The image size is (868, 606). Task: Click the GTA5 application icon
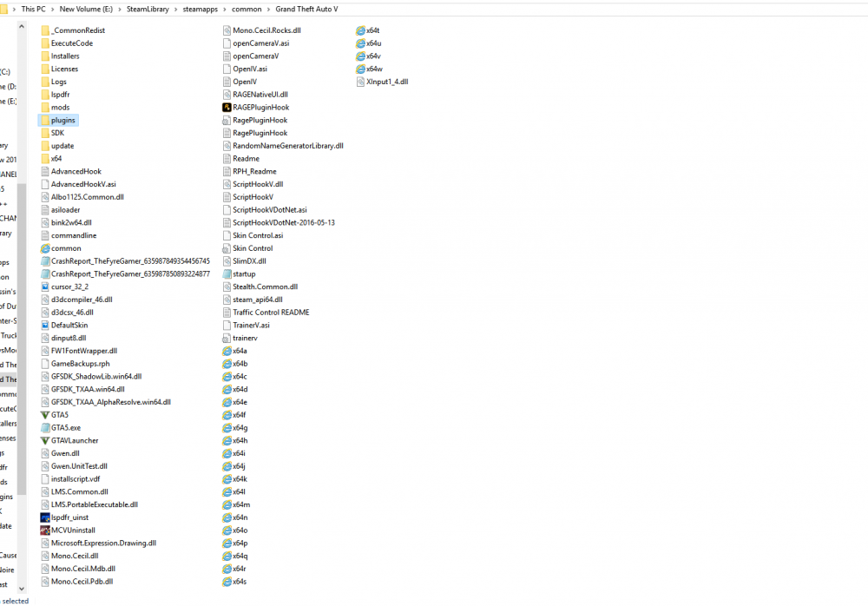click(x=45, y=415)
